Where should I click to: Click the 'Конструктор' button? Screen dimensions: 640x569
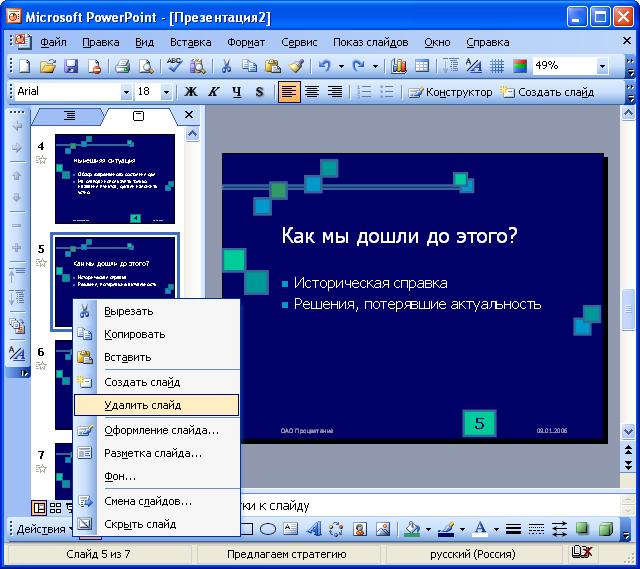[x=450, y=92]
